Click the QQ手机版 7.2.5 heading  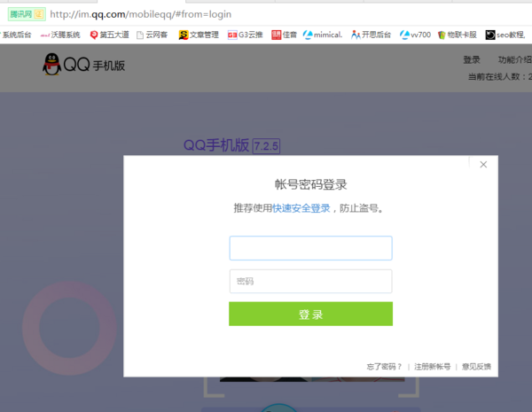(x=231, y=145)
